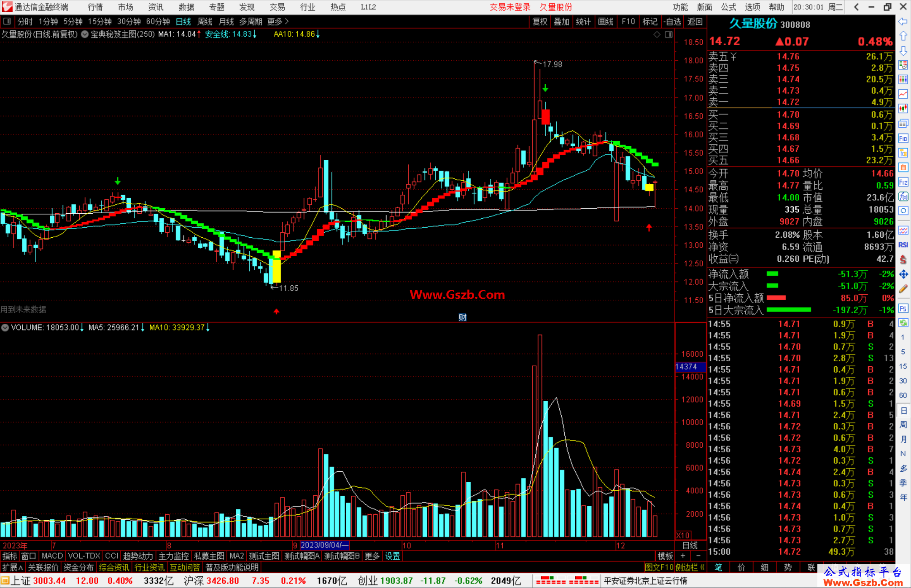Viewport: 911px width, 588px height.
Task: Click the panel layout icon beside the diamond
Action: tap(668, 35)
